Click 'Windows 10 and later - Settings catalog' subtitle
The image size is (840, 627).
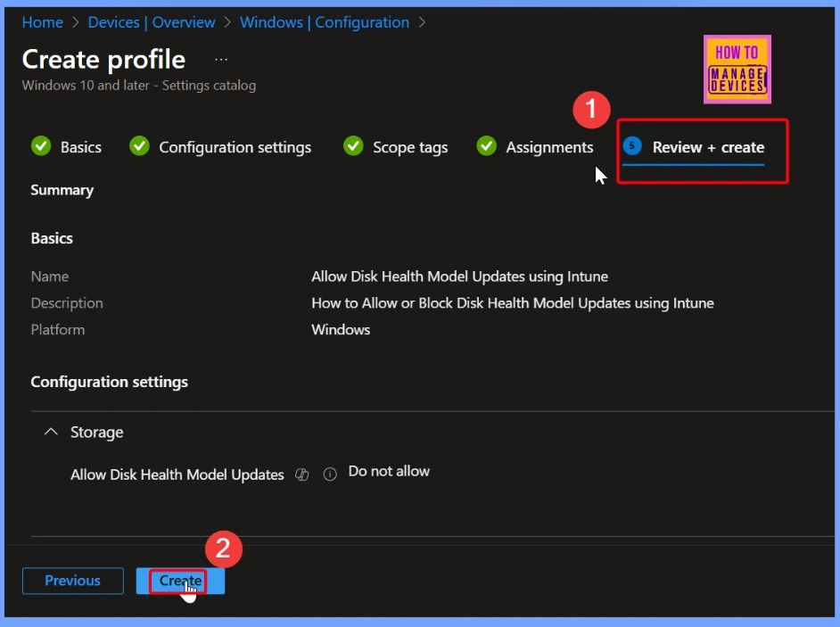pos(139,86)
